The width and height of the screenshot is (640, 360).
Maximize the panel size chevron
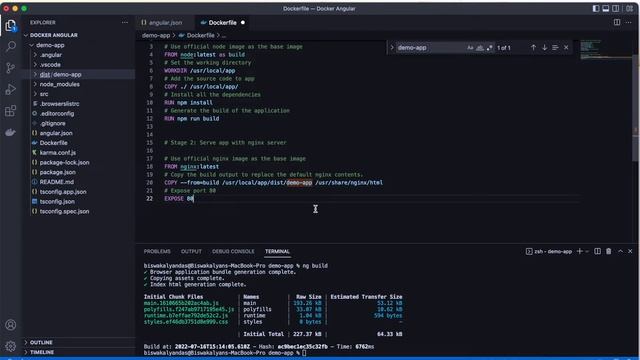tap(620, 251)
